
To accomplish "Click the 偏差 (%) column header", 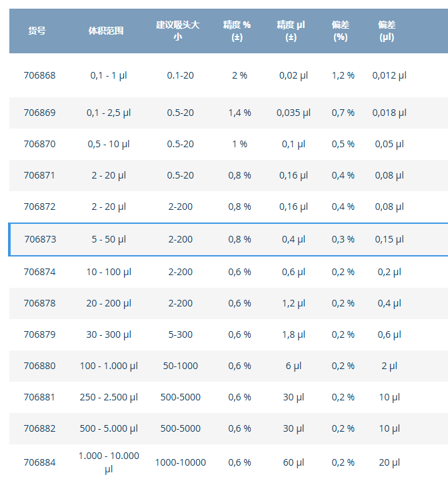I will (x=341, y=31).
